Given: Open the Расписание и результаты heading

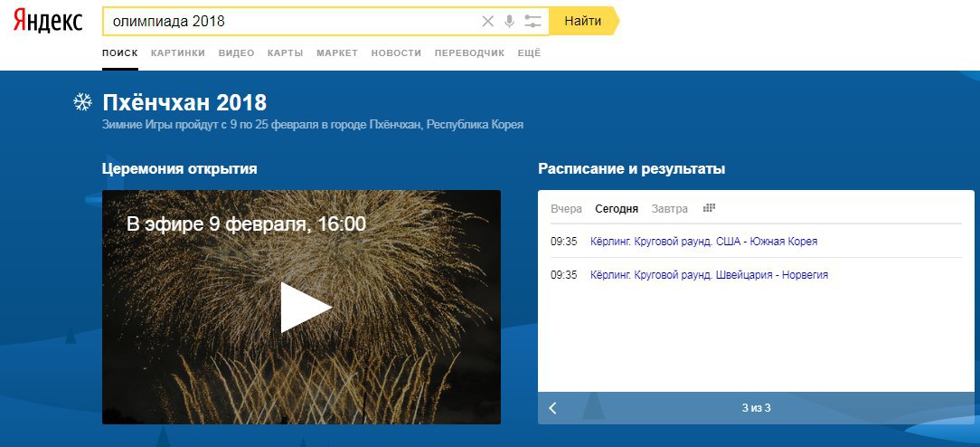Looking at the screenshot, I should pyautogui.click(x=631, y=169).
